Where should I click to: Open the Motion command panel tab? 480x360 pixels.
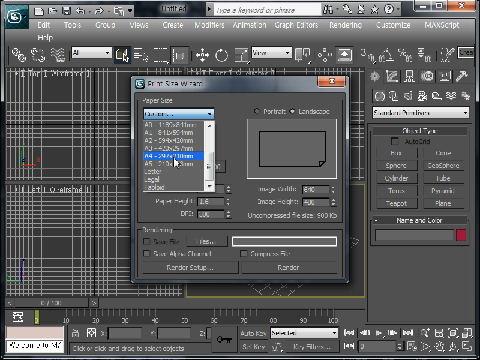point(427,77)
